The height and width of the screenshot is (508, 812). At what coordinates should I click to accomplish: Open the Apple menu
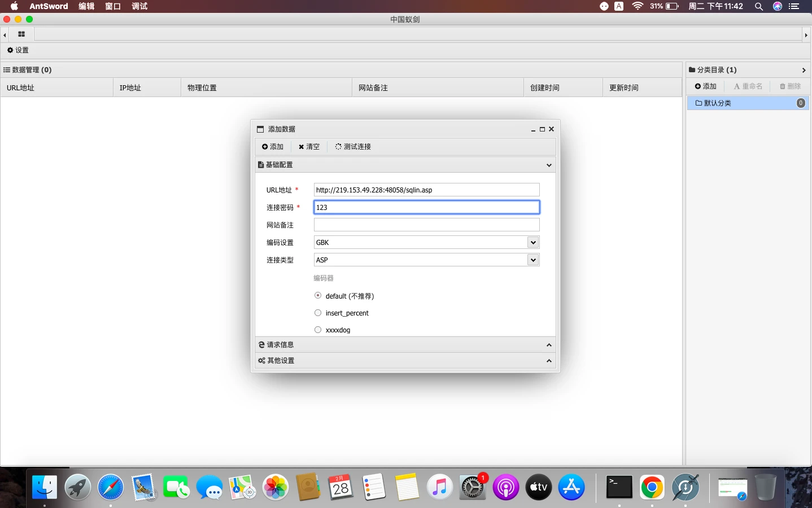click(x=15, y=6)
